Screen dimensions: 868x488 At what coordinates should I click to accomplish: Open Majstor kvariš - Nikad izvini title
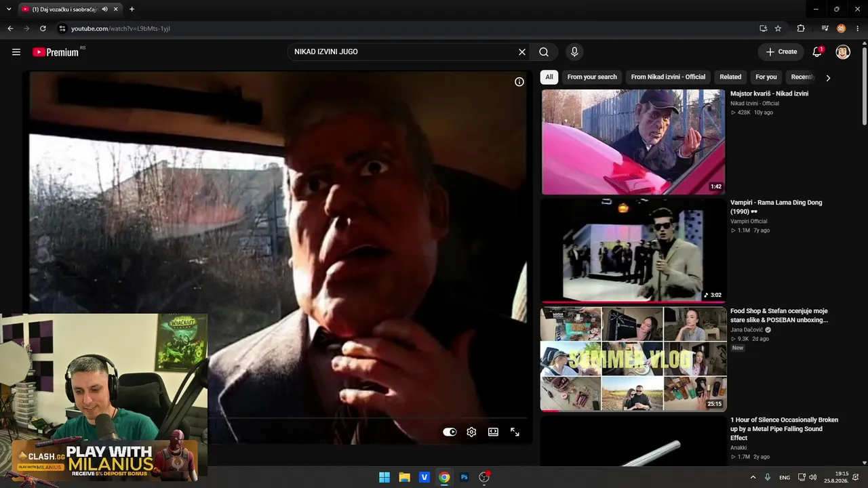pyautogui.click(x=769, y=94)
